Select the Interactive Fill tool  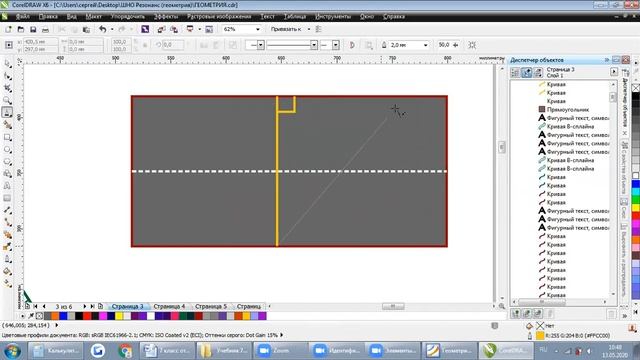point(7,284)
